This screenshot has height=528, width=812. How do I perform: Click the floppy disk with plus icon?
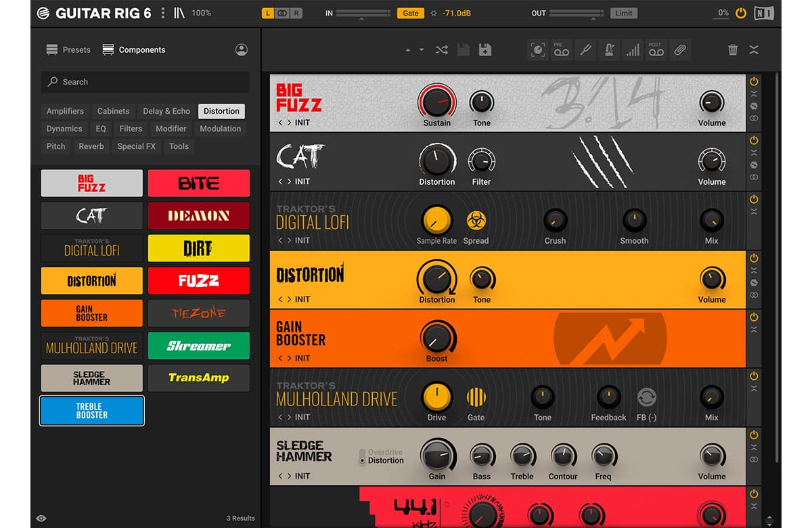pyautogui.click(x=484, y=50)
